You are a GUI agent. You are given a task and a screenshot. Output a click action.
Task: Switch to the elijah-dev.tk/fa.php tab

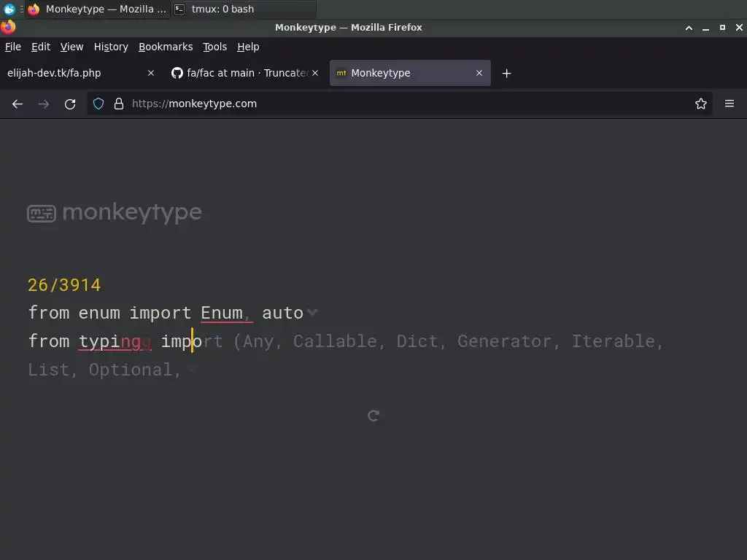(x=80, y=73)
